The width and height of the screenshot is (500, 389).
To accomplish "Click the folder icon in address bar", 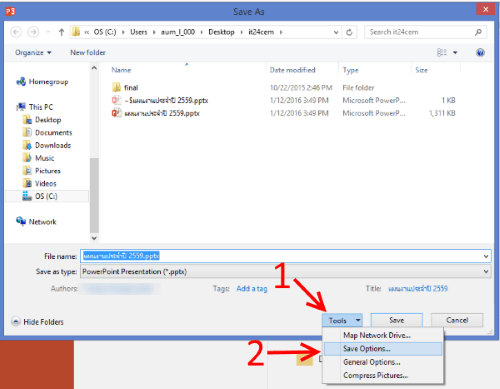I will (76, 32).
